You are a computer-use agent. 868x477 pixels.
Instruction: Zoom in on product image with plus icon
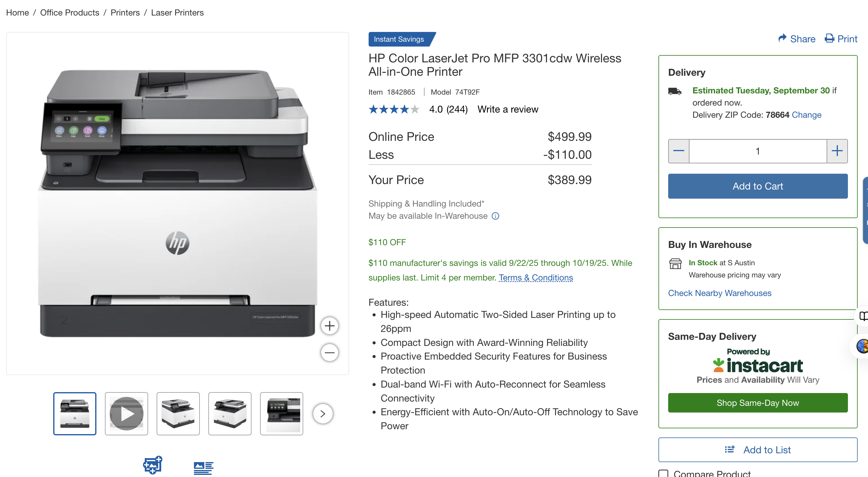329,326
